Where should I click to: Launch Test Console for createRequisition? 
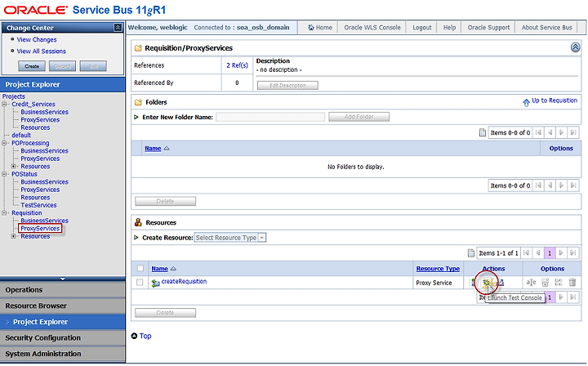tap(486, 283)
